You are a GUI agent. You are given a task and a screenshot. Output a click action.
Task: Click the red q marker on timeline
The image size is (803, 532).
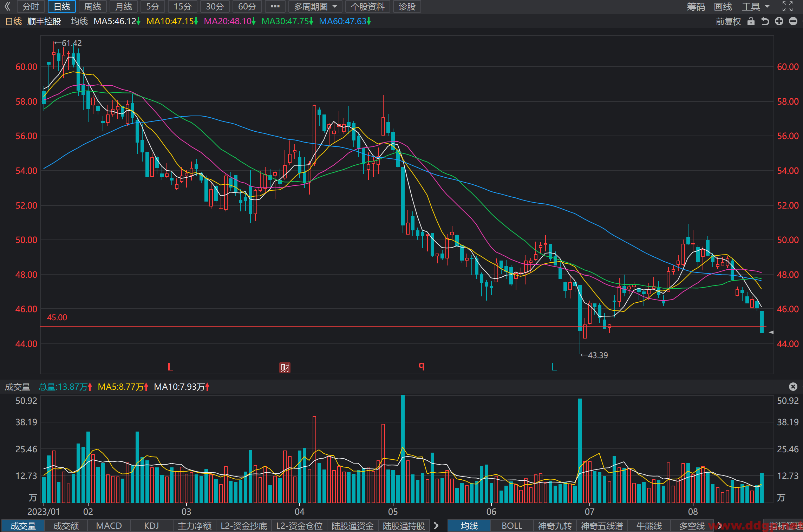(x=422, y=366)
